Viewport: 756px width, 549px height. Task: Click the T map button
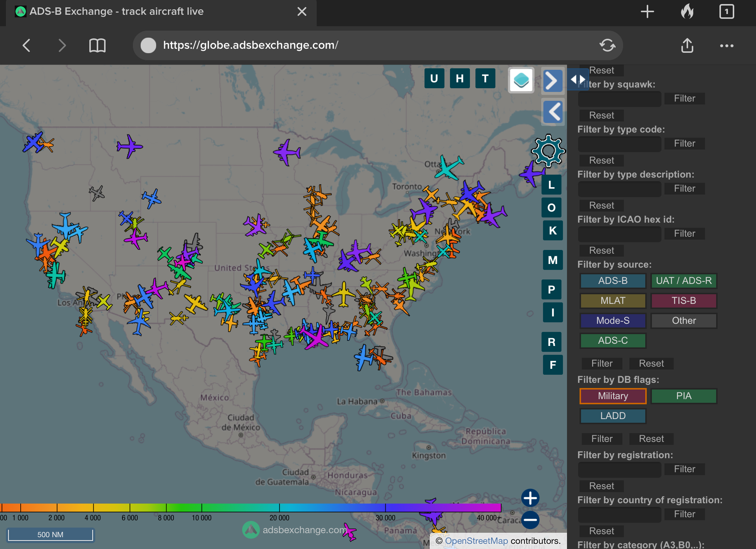(485, 78)
